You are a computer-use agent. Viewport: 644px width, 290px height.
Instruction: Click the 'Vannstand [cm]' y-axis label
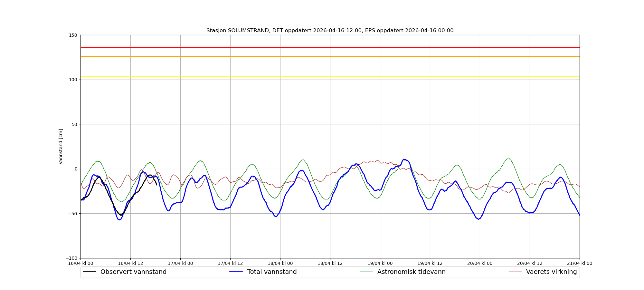pos(61,147)
